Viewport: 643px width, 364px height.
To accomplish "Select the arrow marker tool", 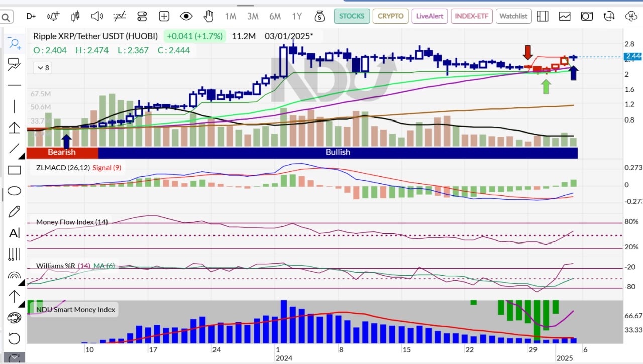I will click(14, 296).
